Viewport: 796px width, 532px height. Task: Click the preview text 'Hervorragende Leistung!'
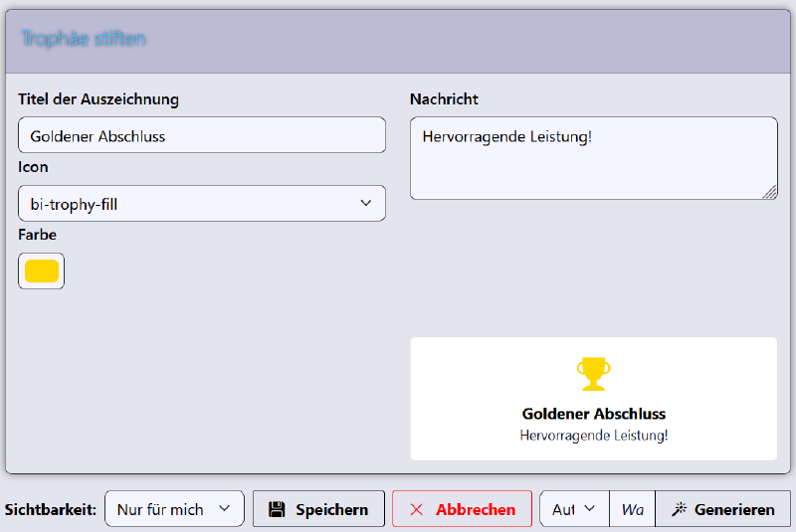tap(593, 436)
